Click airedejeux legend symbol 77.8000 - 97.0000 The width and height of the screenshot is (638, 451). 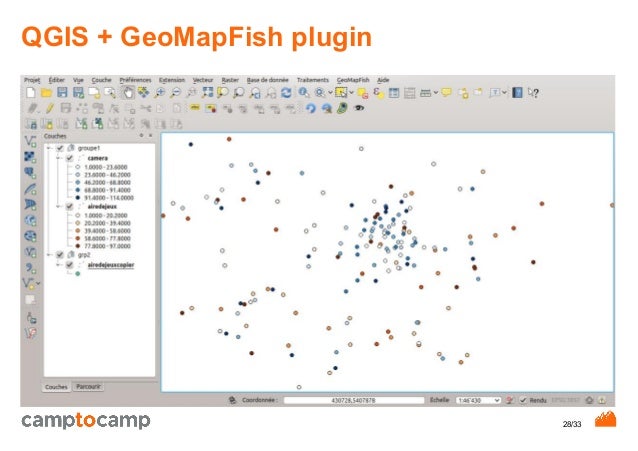point(78,246)
